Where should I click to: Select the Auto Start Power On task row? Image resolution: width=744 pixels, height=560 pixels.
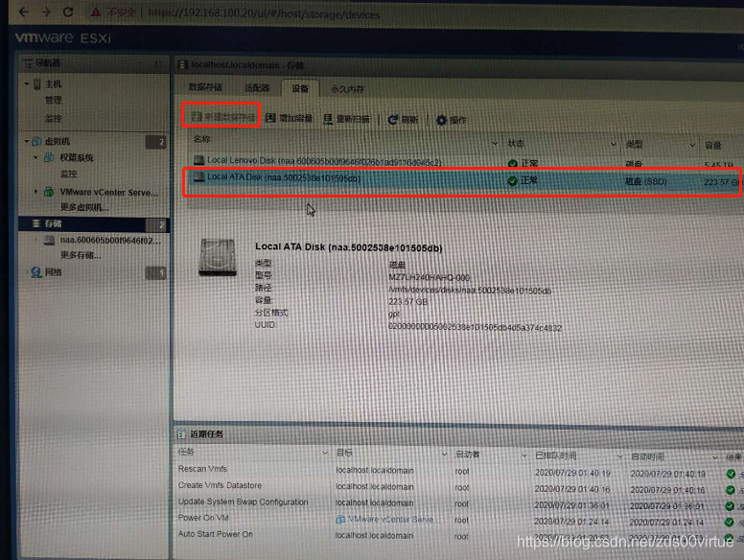(458, 535)
